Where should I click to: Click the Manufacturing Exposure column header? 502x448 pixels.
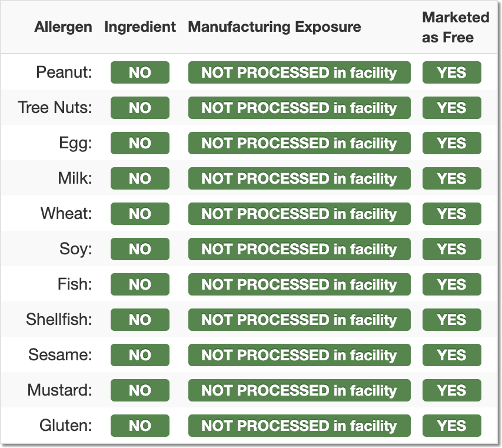click(274, 27)
